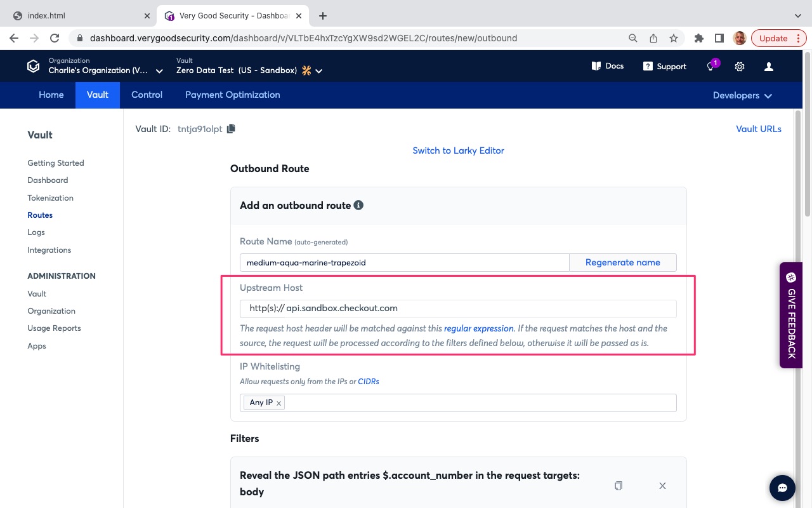The image size is (812, 508).
Task: Open the regular expression link
Action: point(479,328)
